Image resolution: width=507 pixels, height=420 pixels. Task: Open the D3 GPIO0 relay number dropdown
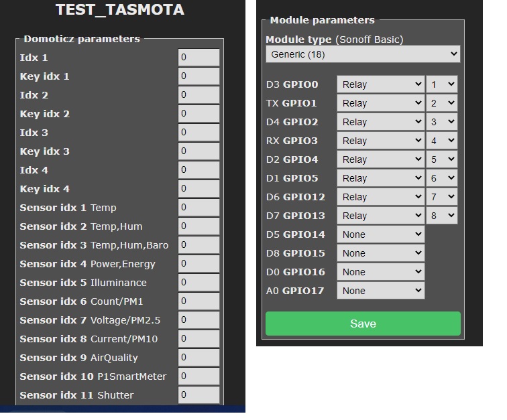pos(442,84)
